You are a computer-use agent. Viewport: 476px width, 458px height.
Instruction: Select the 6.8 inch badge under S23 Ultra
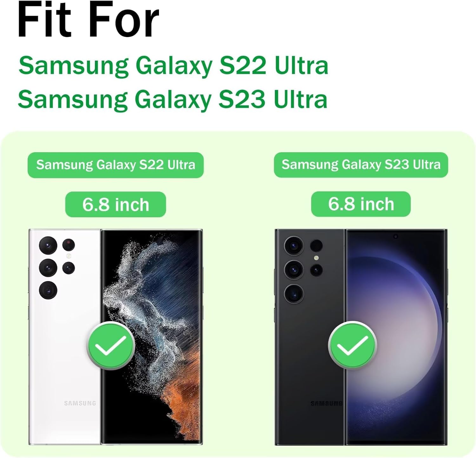pyautogui.click(x=361, y=204)
